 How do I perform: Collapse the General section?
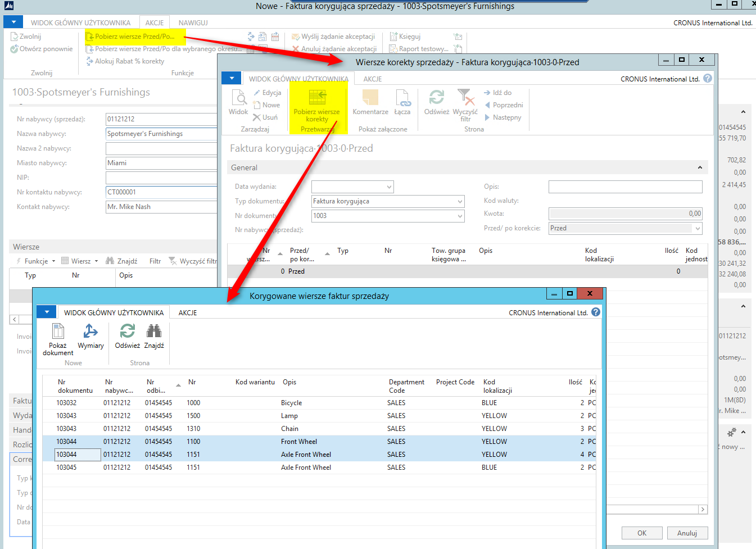[x=700, y=167]
